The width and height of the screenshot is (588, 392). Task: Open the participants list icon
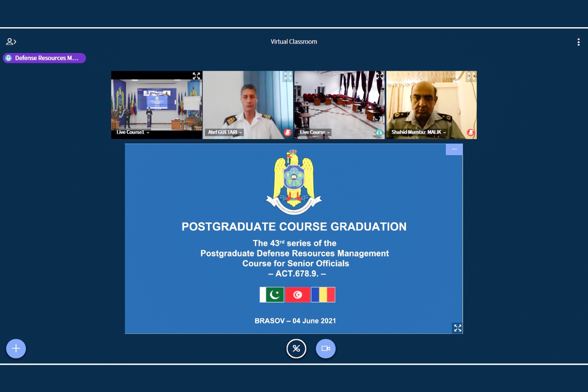pyautogui.click(x=11, y=42)
